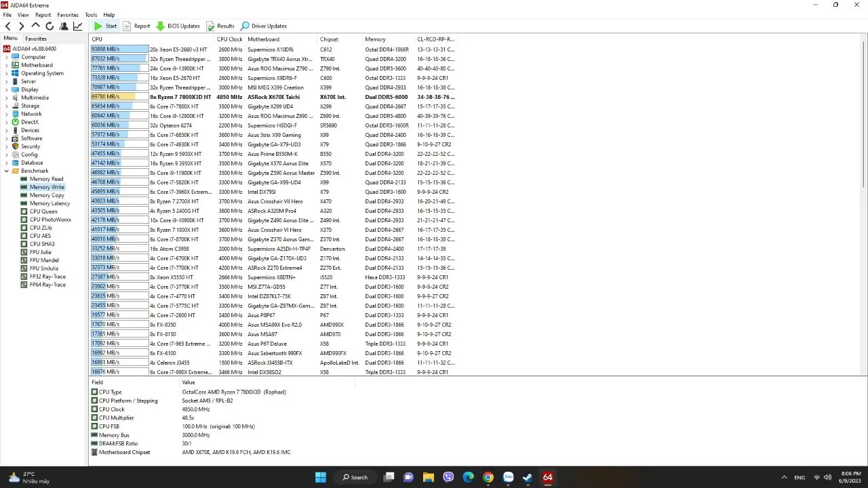Open the Help menu

coord(108,15)
